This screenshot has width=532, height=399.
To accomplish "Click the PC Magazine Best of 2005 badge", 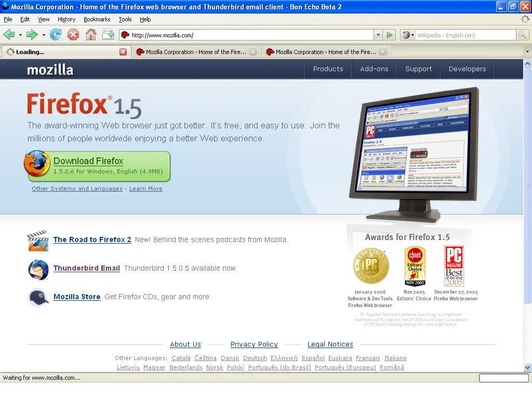I will 454,266.
